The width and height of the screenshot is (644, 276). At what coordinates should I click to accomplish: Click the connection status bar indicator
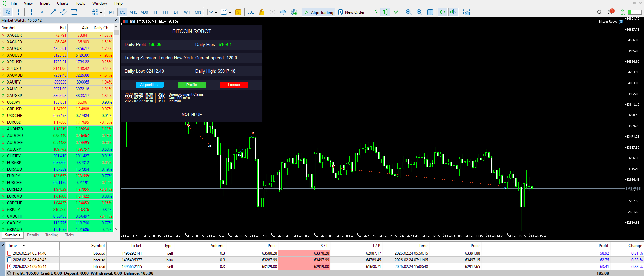[635, 12]
